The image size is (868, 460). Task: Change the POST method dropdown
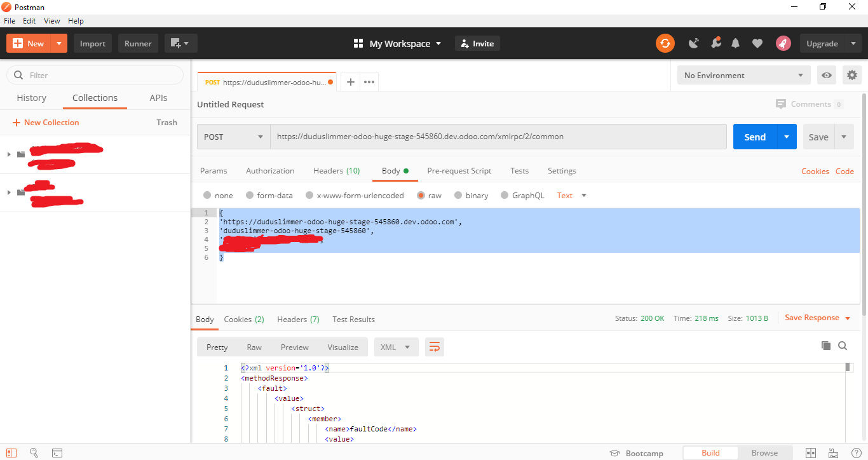233,137
